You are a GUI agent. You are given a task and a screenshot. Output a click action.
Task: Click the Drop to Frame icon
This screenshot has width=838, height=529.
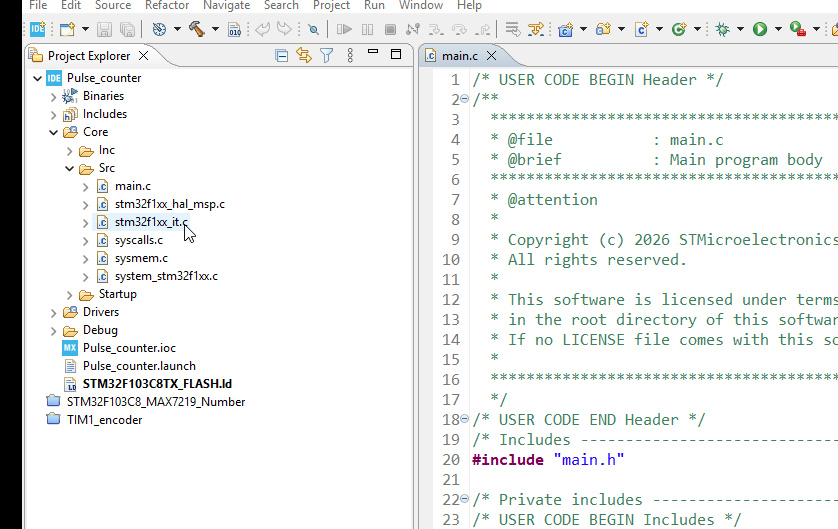click(513, 29)
